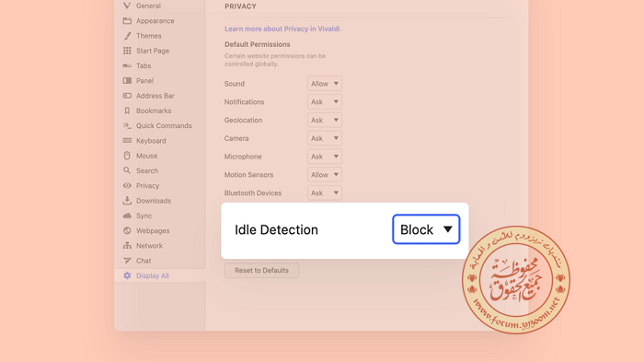Click the Reset to Defaults button
This screenshot has width=644, height=362.
click(261, 270)
